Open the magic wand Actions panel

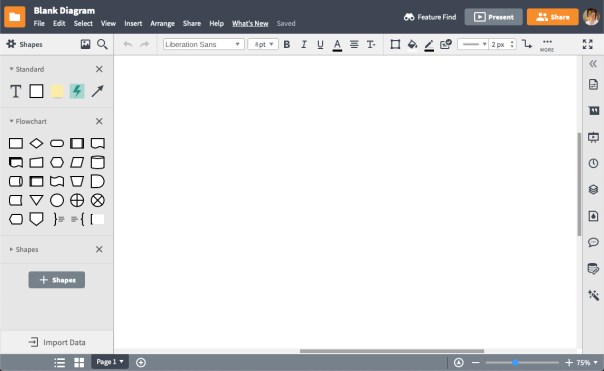(593, 295)
